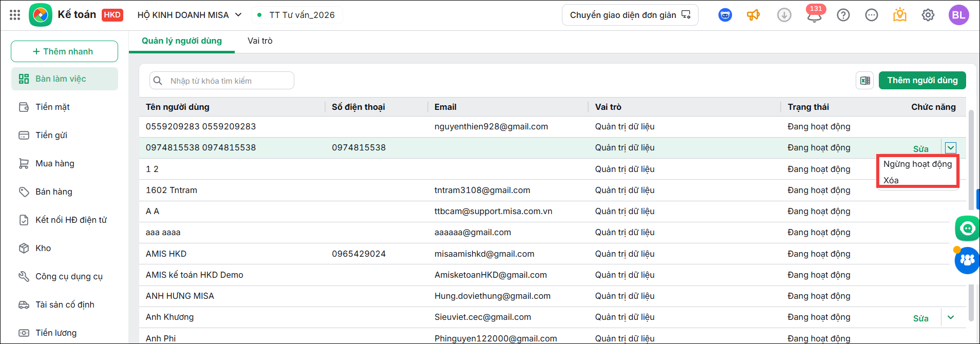Select user row 1602 Tntram
980x344 pixels.
(x=552, y=190)
